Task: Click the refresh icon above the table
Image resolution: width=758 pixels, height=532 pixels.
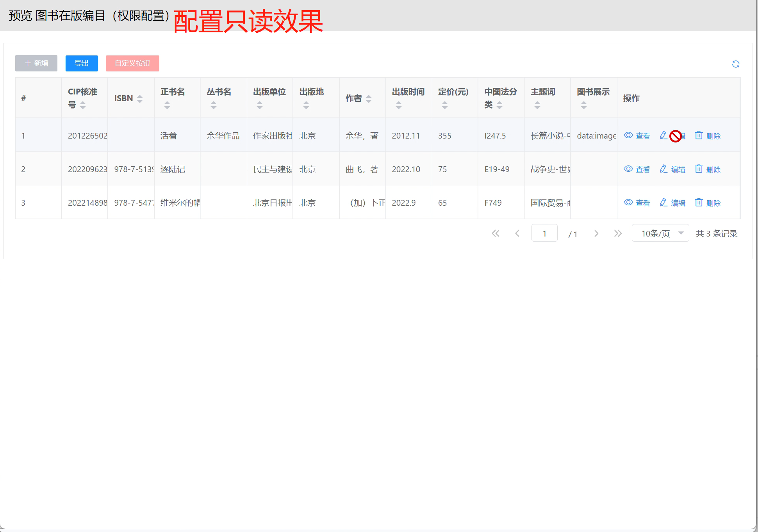Action: pyautogui.click(x=735, y=64)
